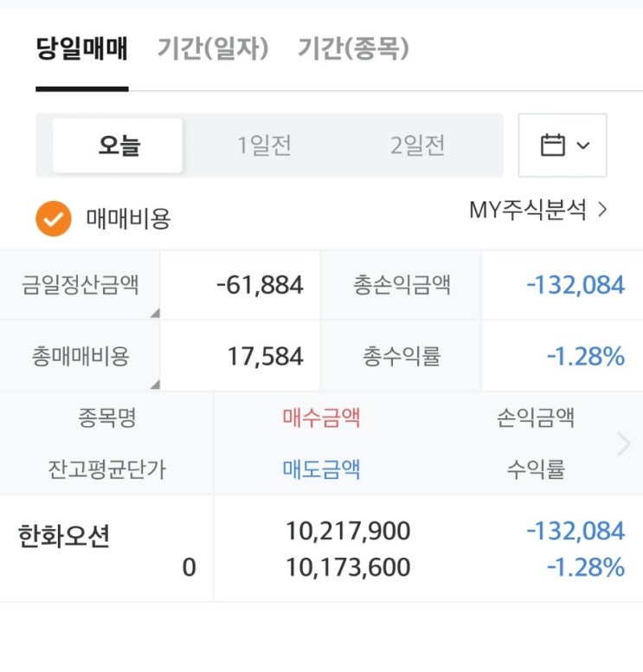Open the MY주식분석 link
This screenshot has height=672, width=643.
537,210
